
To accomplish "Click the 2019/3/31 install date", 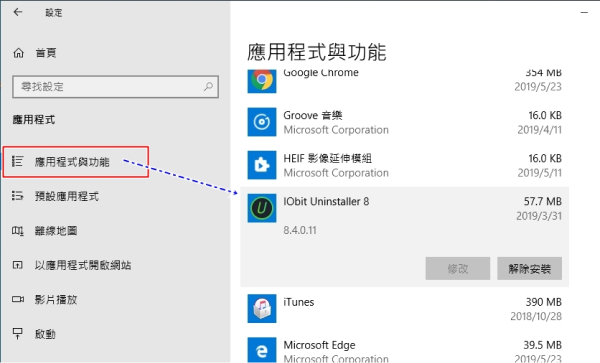I will click(x=539, y=216).
